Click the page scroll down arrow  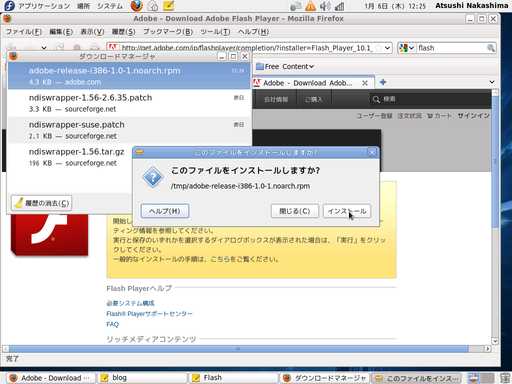(495, 341)
